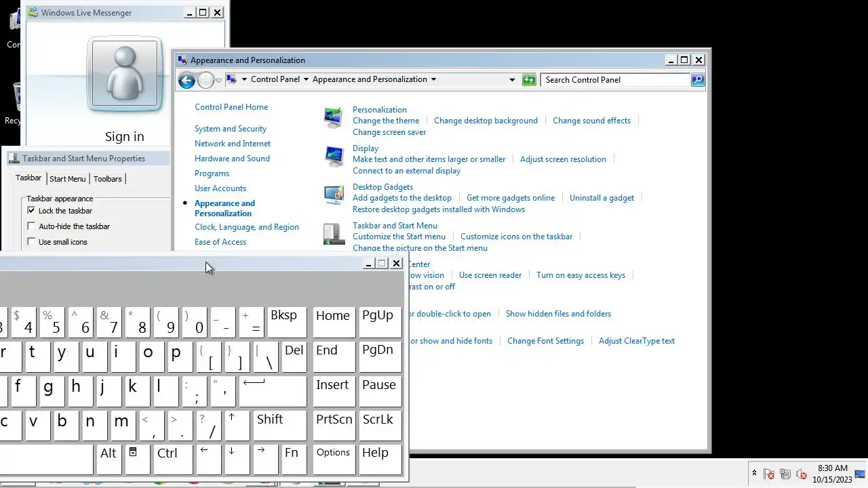Click Change screen saver link

pyautogui.click(x=389, y=132)
